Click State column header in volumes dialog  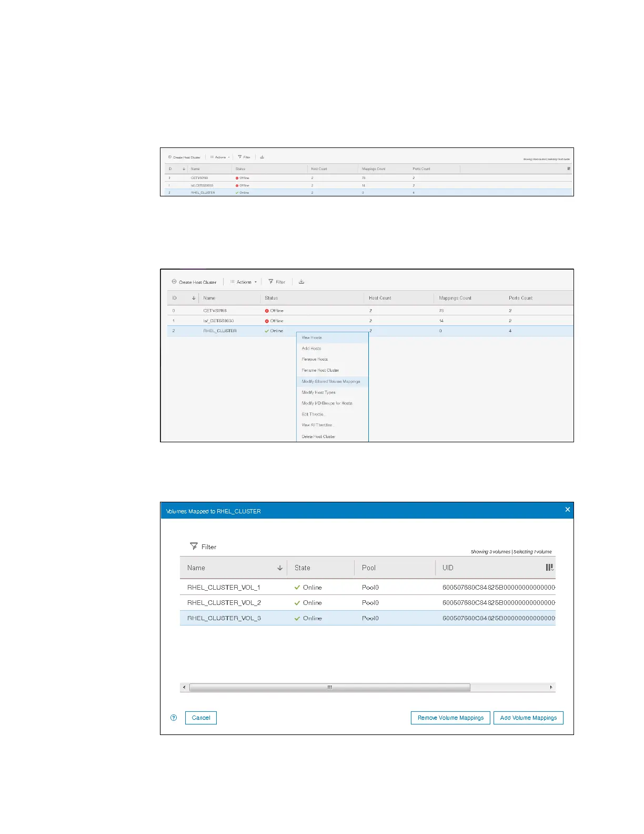point(303,568)
